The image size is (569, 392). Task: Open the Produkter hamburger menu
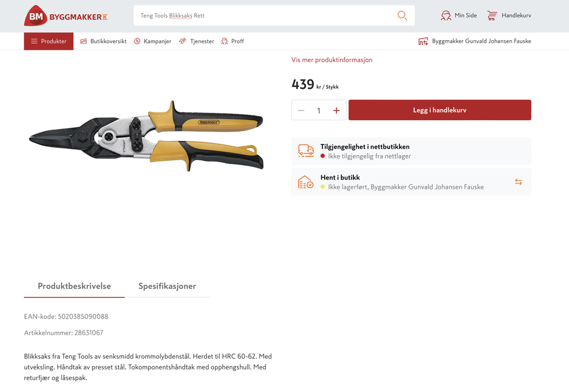[49, 41]
